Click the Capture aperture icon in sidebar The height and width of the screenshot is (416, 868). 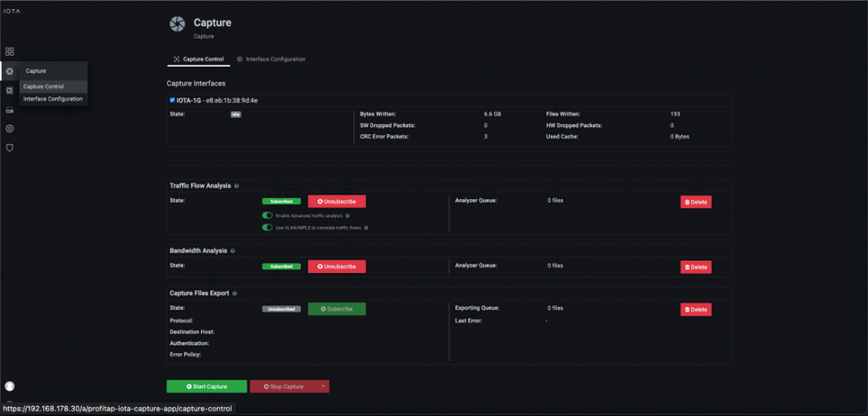pyautogui.click(x=10, y=71)
